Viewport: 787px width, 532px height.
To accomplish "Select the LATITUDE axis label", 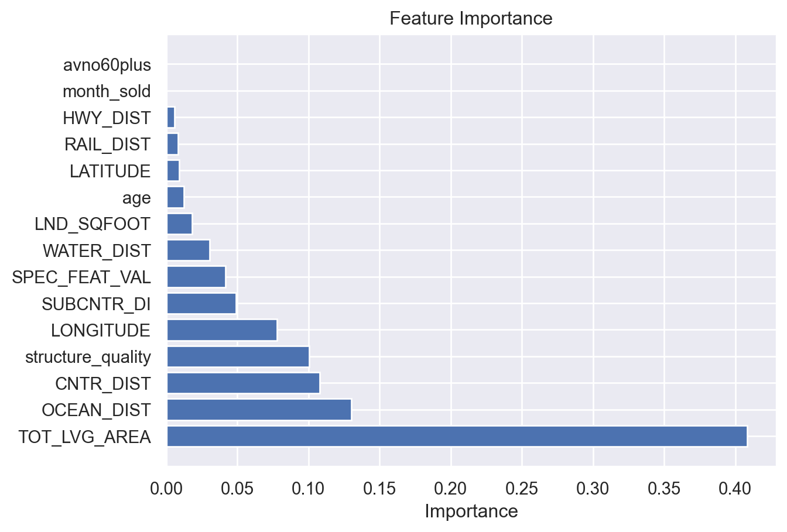I will coord(110,171).
